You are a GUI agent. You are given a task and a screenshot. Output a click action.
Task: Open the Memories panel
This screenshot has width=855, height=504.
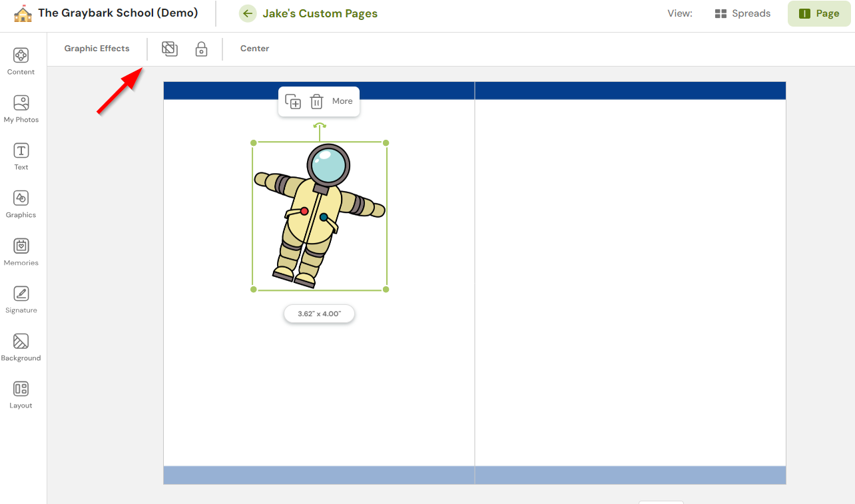click(x=21, y=251)
